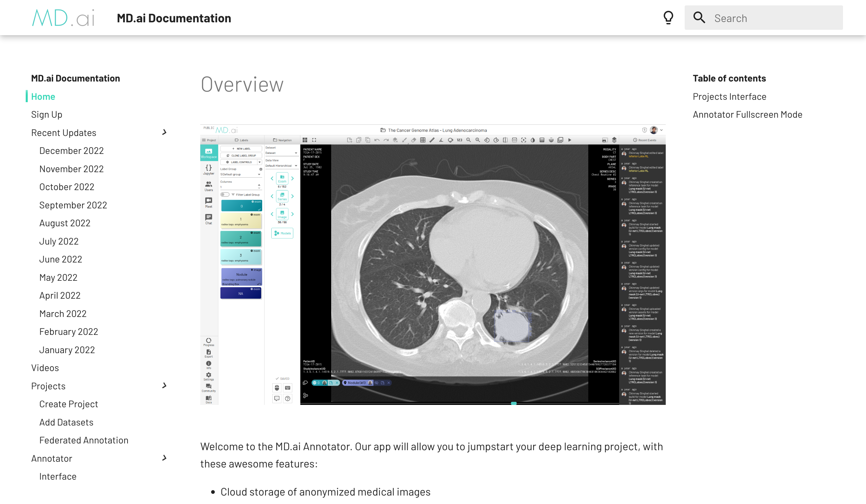Open the MD.ai Documentation header title

point(174,18)
